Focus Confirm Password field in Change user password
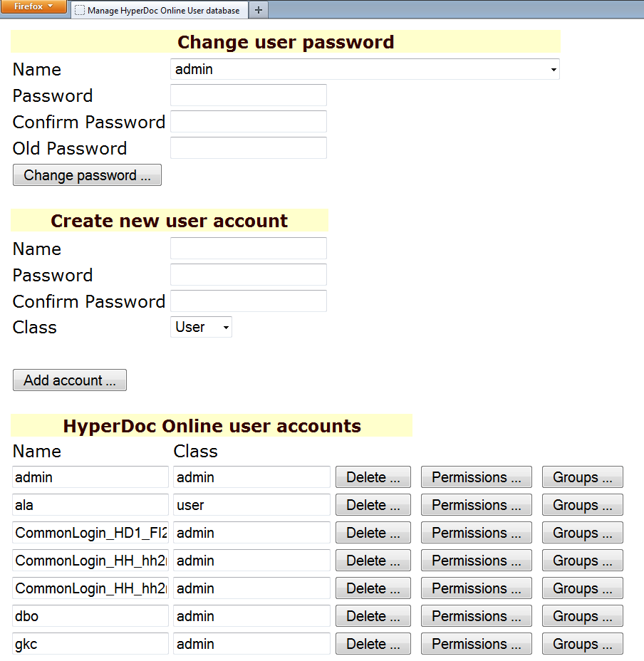This screenshot has height=661, width=644. pos(249,122)
